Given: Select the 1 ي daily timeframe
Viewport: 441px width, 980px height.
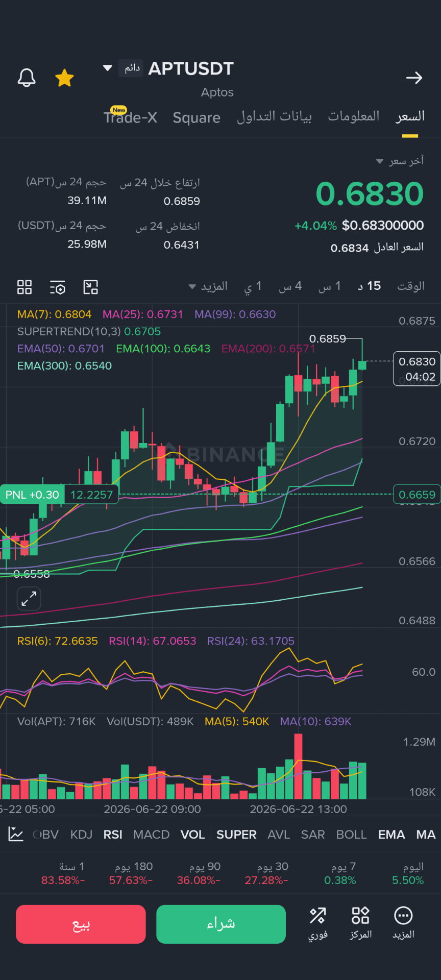Looking at the screenshot, I should click(253, 286).
